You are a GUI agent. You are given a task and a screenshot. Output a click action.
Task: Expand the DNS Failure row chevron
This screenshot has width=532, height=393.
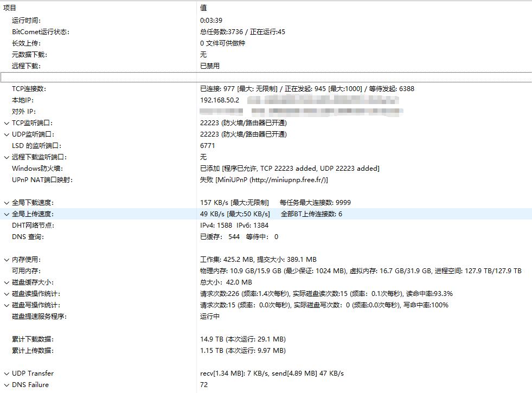(x=7, y=385)
